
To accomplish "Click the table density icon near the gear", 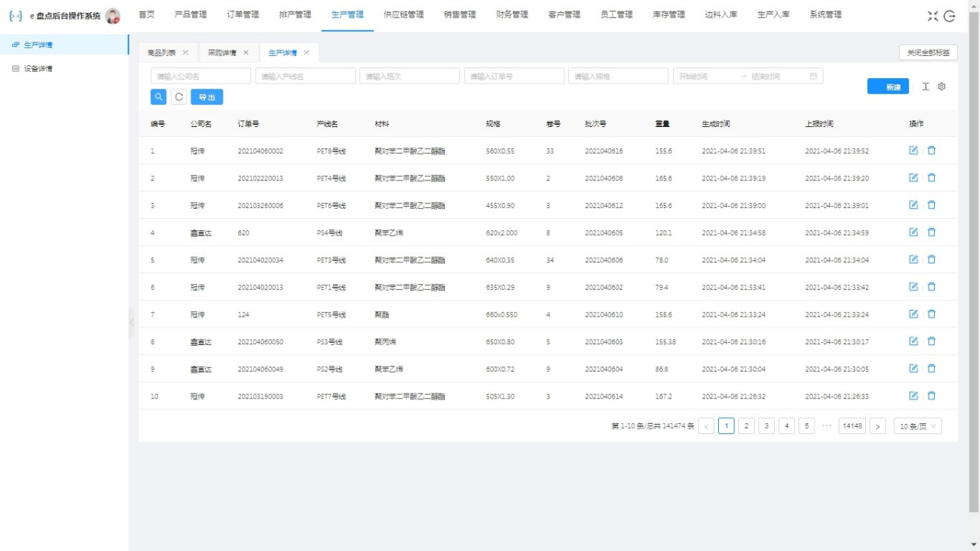I will 925,86.
